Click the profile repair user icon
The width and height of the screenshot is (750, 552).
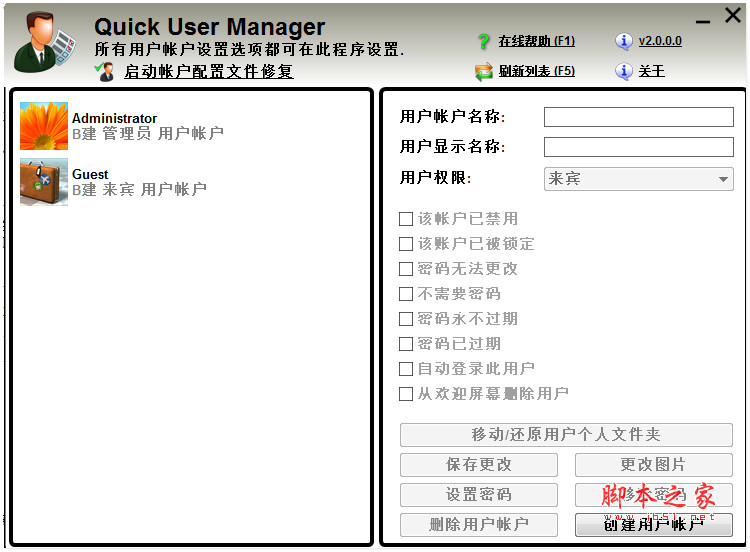[105, 72]
